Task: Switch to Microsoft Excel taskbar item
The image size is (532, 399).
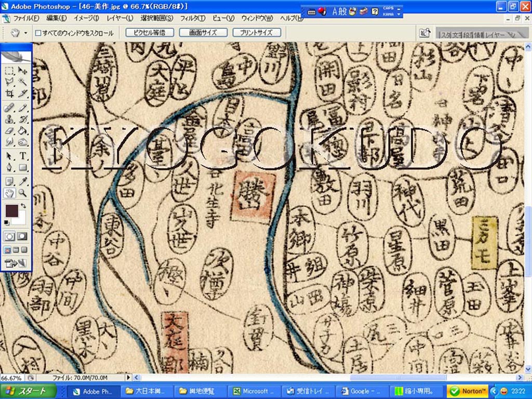Action: (255, 391)
